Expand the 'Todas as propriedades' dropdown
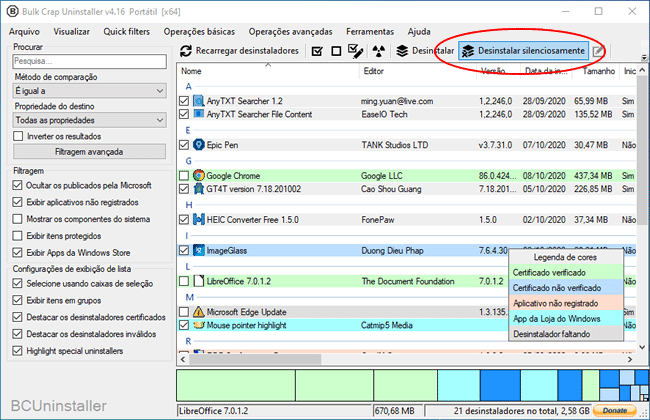 (90, 120)
